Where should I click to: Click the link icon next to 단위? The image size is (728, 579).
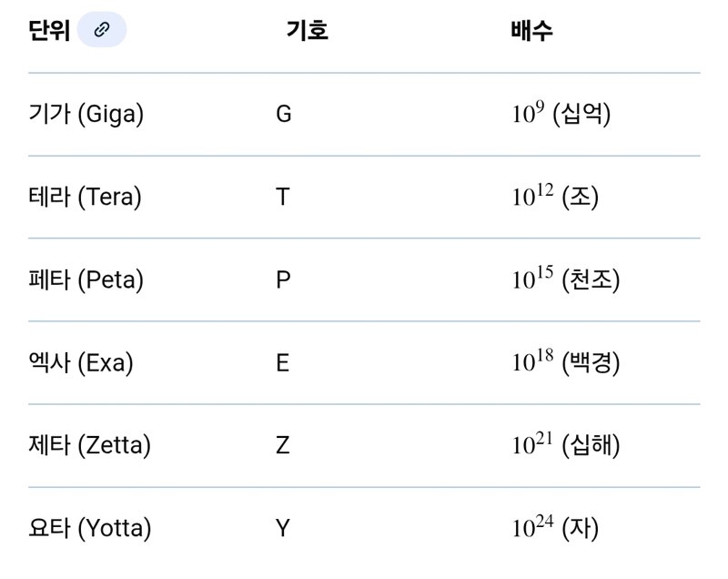102,30
